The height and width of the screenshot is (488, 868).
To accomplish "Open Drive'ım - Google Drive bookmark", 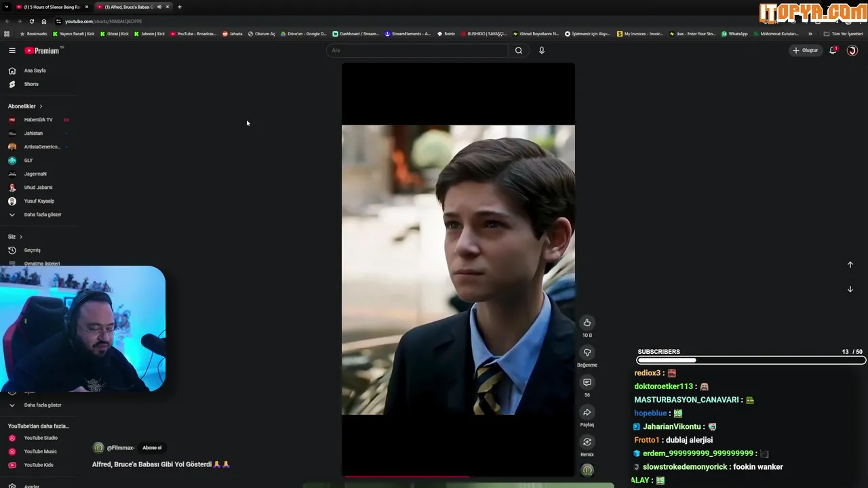I will pos(303,34).
